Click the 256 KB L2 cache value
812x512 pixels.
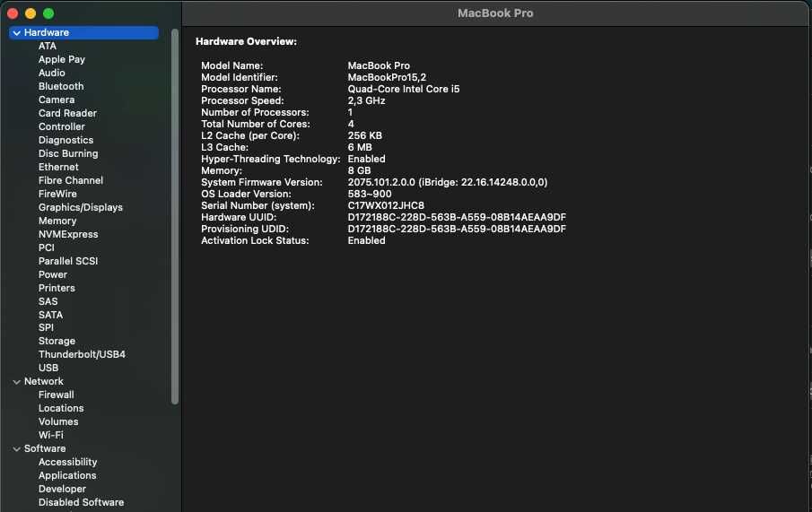pyautogui.click(x=364, y=135)
